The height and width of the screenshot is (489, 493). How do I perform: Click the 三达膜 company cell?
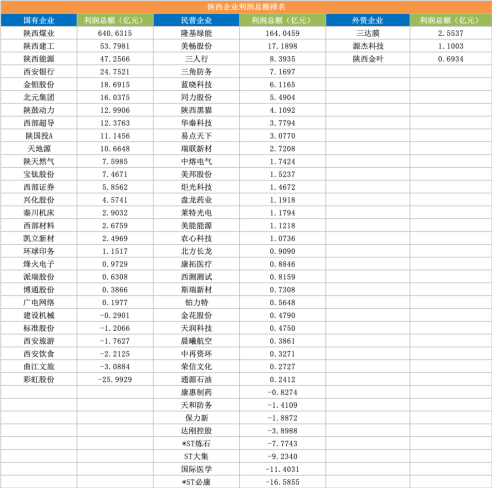[x=368, y=33]
